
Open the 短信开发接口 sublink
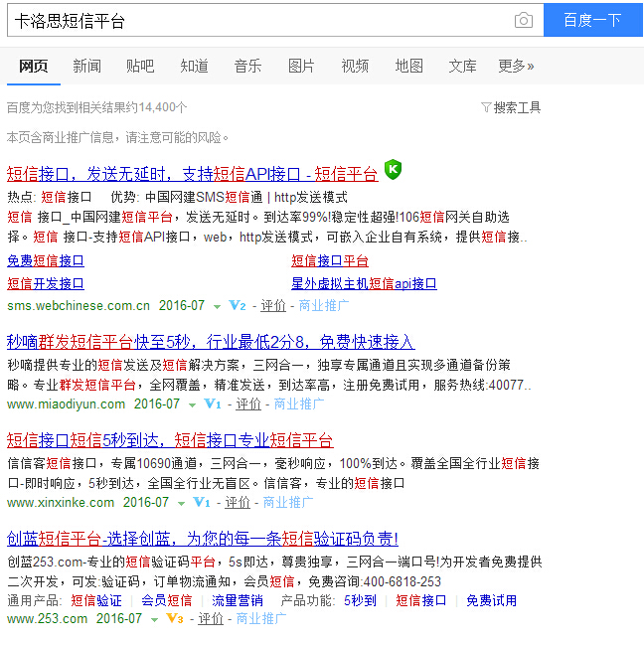(46, 284)
